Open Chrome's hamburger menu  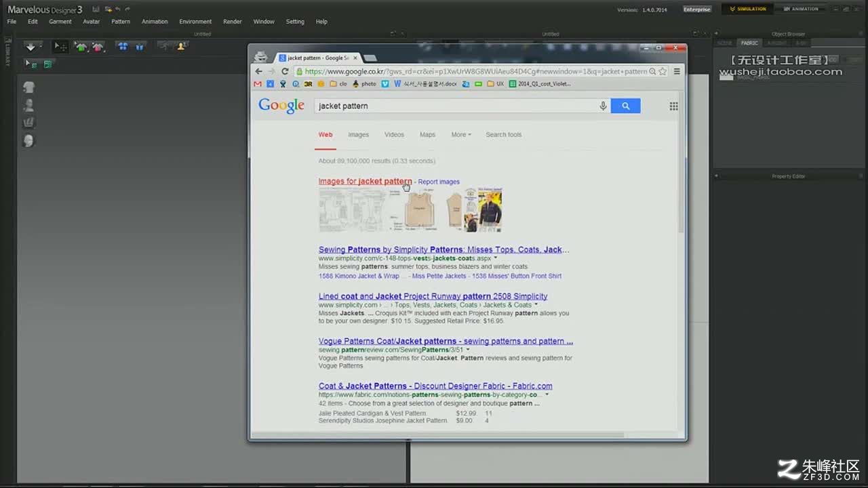[677, 71]
